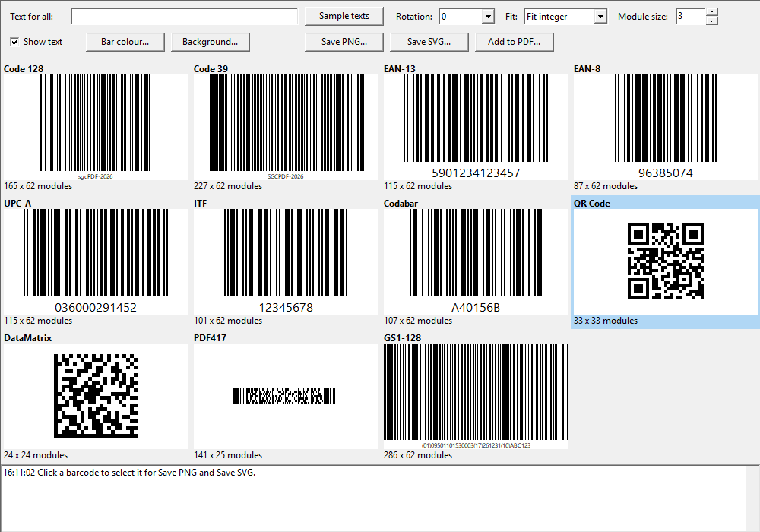760x532 pixels.
Task: Open the Rotation dropdown
Action: click(x=488, y=17)
